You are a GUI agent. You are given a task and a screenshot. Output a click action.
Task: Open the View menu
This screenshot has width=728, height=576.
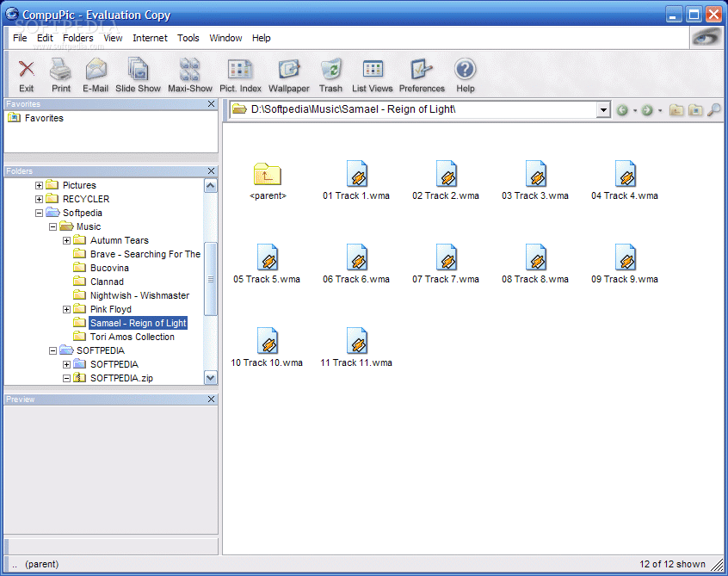point(113,38)
